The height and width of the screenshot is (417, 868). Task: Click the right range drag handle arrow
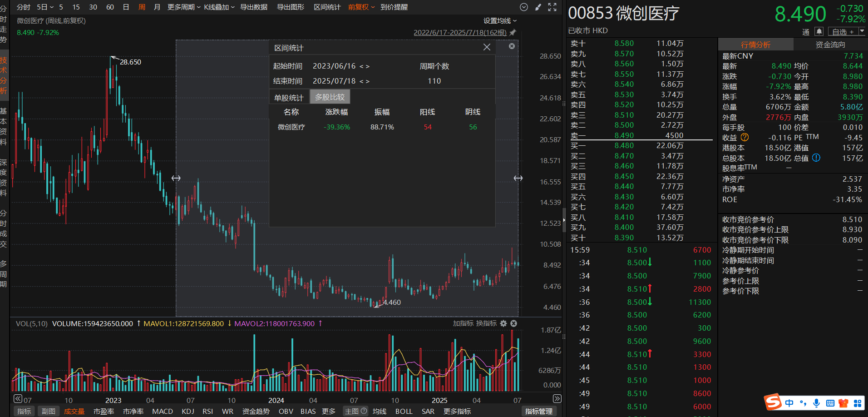pos(518,178)
